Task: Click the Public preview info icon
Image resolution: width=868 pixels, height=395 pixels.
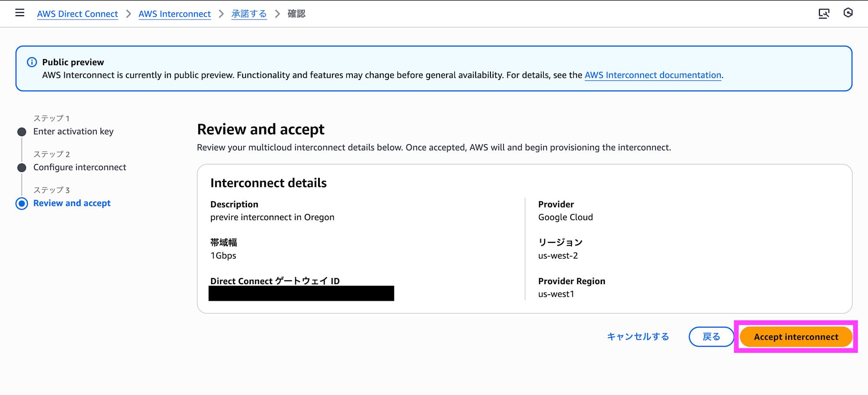Action: 32,62
